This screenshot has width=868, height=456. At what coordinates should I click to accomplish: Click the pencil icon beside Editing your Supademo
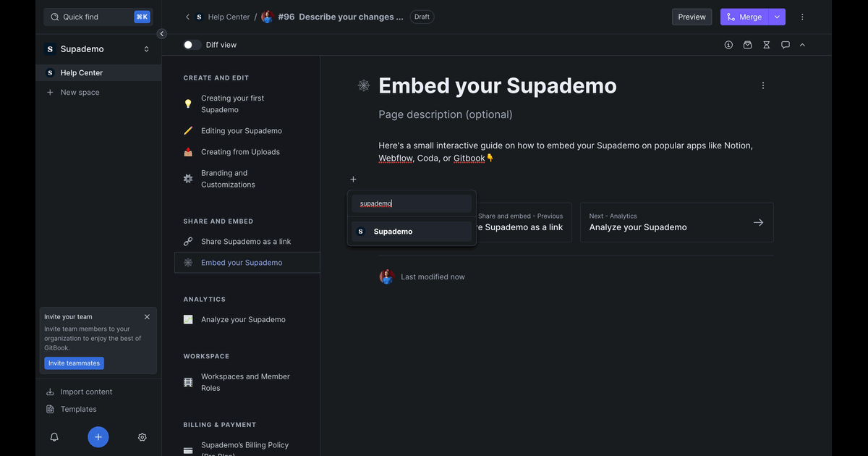point(188,131)
